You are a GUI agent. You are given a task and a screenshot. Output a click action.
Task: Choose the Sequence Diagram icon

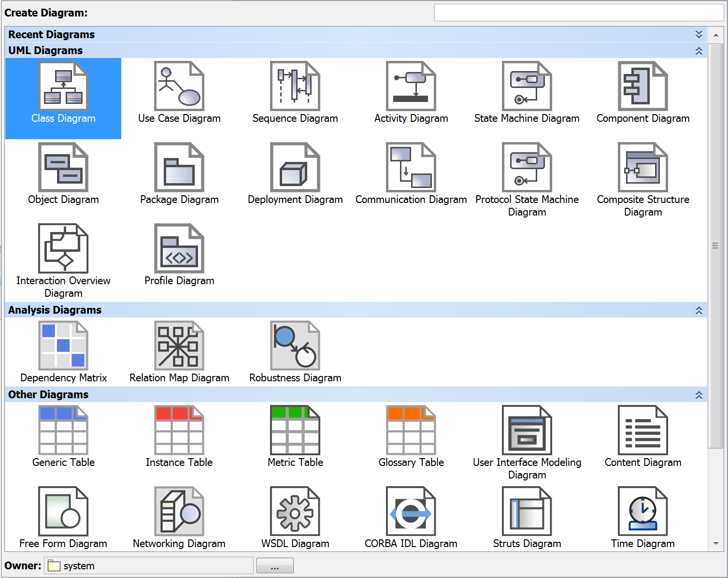pos(295,86)
